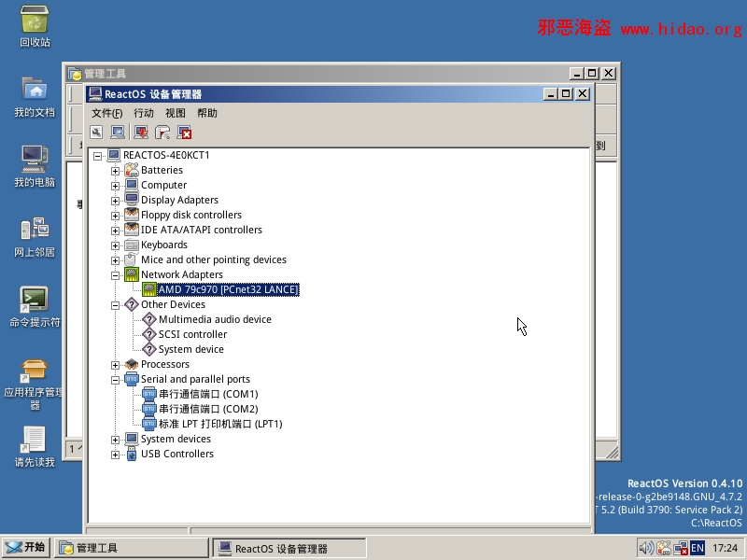Select the SCSI controller device
The height and width of the screenshot is (560, 747).
[192, 334]
